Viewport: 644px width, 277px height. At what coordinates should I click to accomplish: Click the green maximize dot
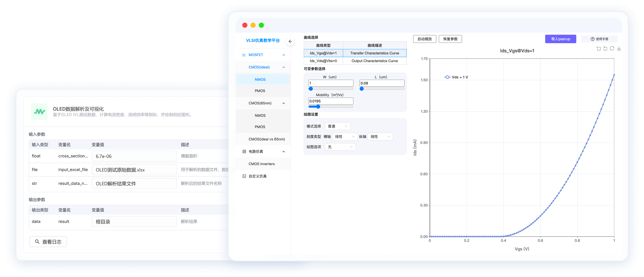pyautogui.click(x=261, y=25)
